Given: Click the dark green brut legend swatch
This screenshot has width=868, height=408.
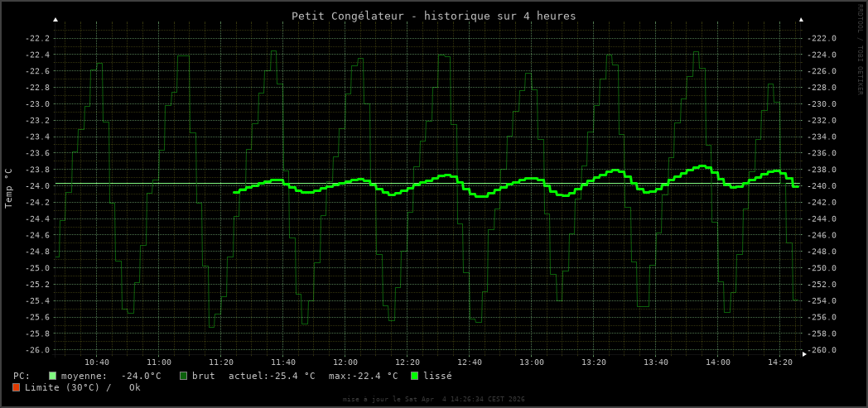Looking at the screenshot, I should (x=184, y=376).
